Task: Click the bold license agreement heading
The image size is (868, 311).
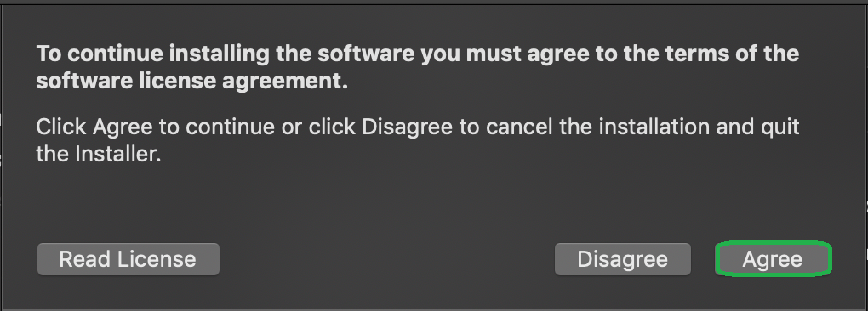Action: pyautogui.click(x=417, y=67)
